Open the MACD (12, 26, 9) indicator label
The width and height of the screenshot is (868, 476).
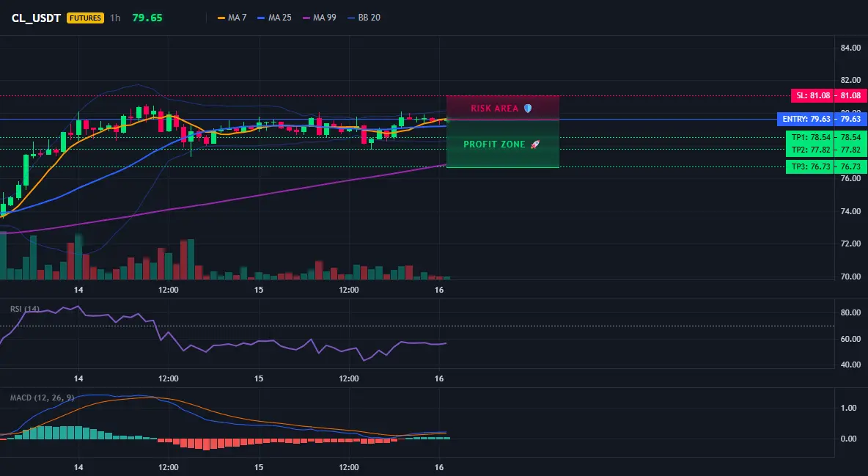pos(42,398)
